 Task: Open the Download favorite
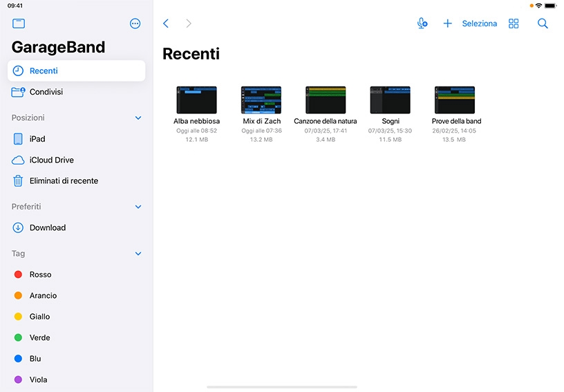click(x=76, y=227)
